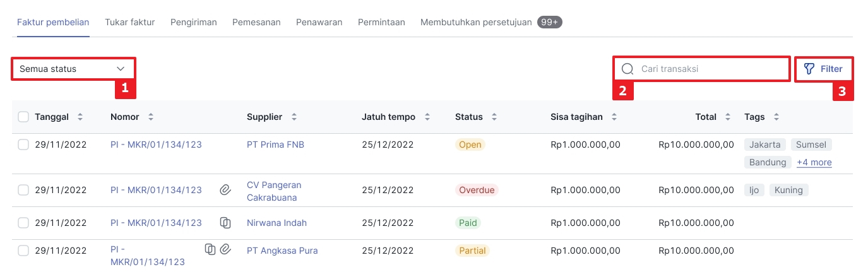Expand the +4 more tags link
Viewport: 868px width, 272px height.
click(814, 162)
